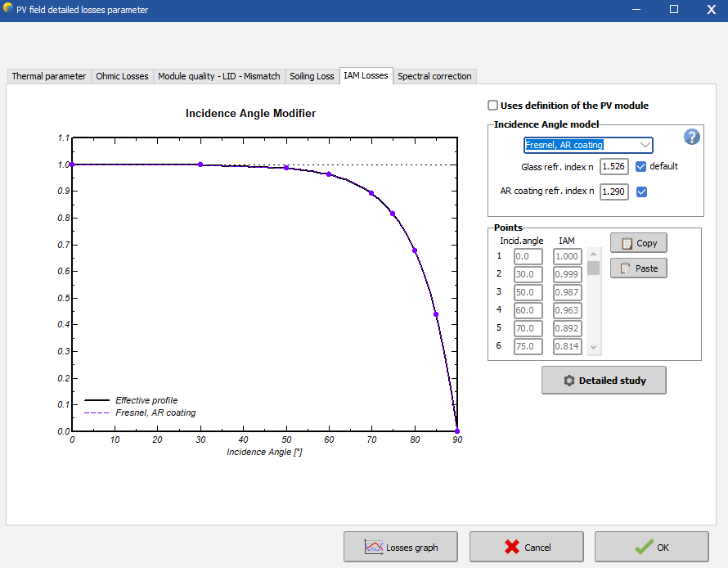Switch to the Thermal parameter tab
Viewport: 728px width, 568px height.
click(x=49, y=76)
